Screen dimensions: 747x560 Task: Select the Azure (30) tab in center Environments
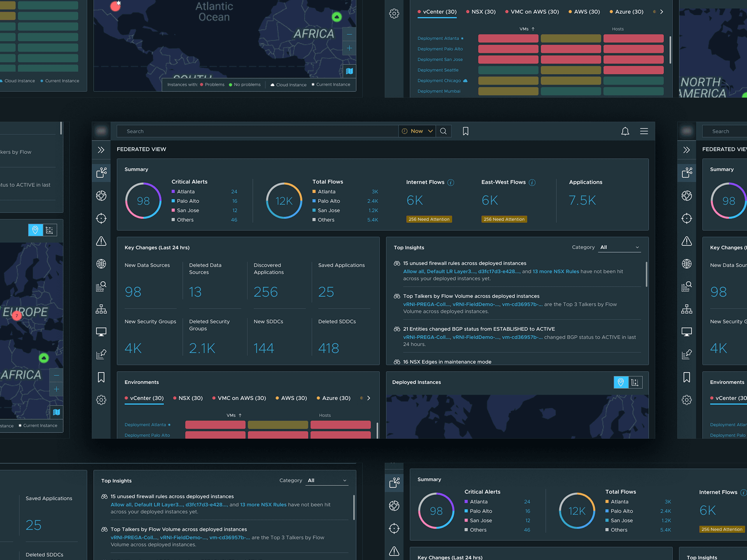334,398
